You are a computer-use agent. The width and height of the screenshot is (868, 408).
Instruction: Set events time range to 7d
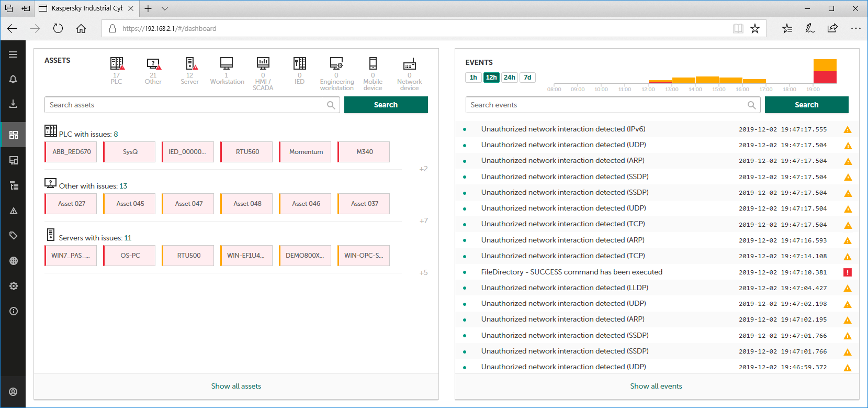527,78
